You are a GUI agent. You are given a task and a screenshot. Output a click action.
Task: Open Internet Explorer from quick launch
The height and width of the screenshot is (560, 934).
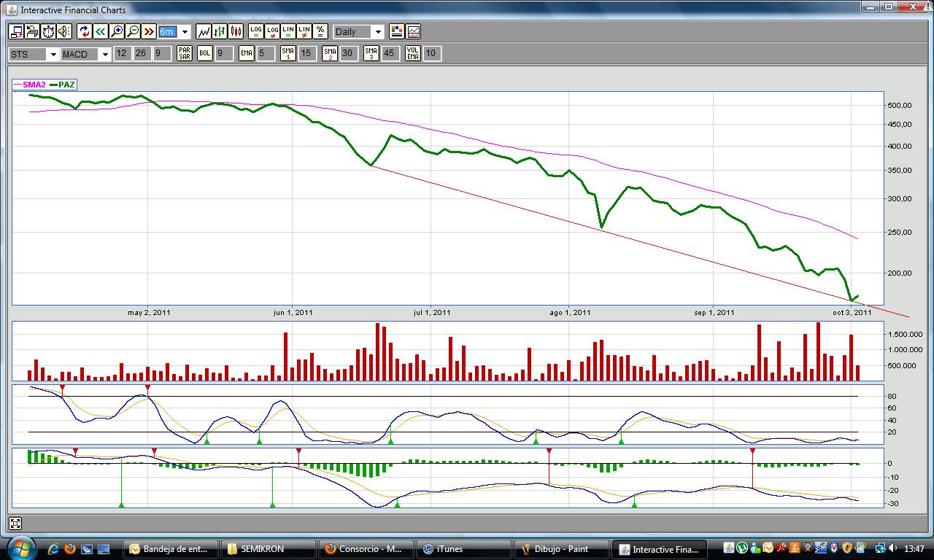[x=53, y=548]
